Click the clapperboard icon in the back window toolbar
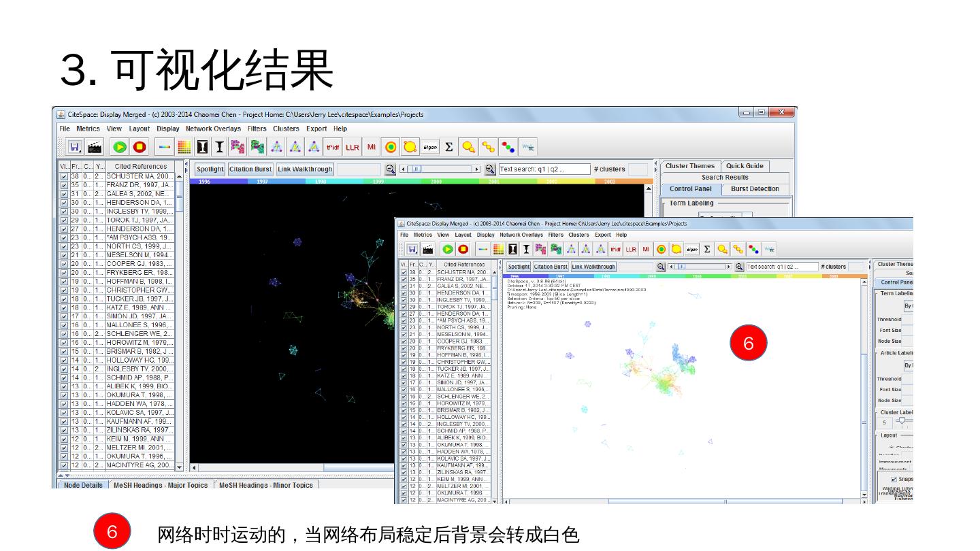 point(95,147)
